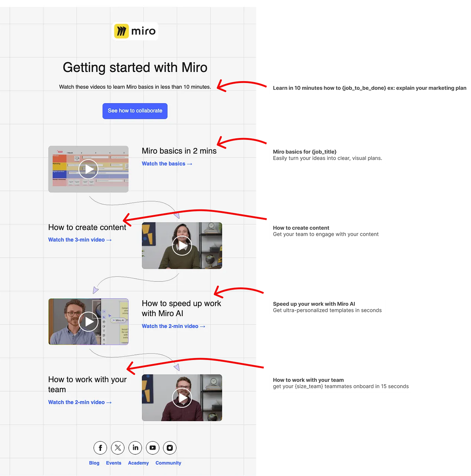Click the annotation Get your team to engage with your content
The image size is (471, 476).
[x=326, y=234]
